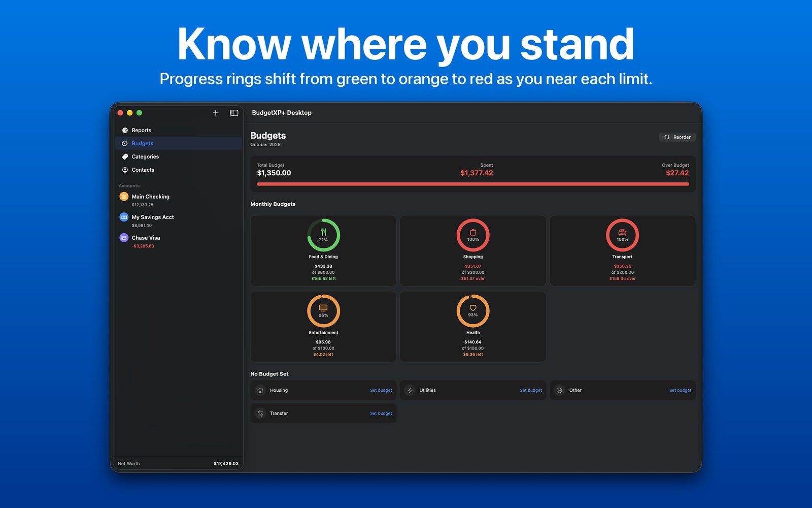Viewport: 812px width, 508px height.
Task: Click the Over Budget $27.42 value
Action: click(x=677, y=173)
